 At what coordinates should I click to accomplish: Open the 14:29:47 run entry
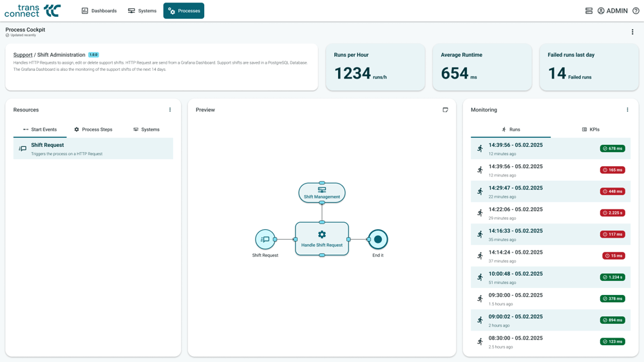click(x=551, y=191)
